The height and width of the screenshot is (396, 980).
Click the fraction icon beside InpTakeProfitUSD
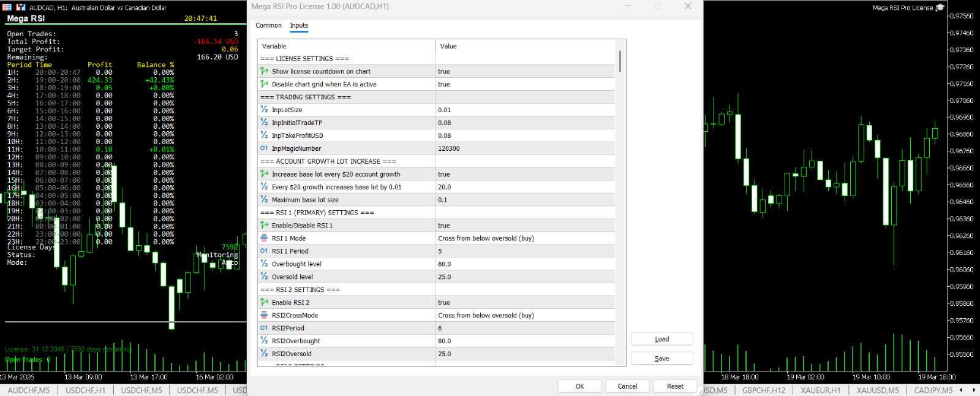pos(264,135)
